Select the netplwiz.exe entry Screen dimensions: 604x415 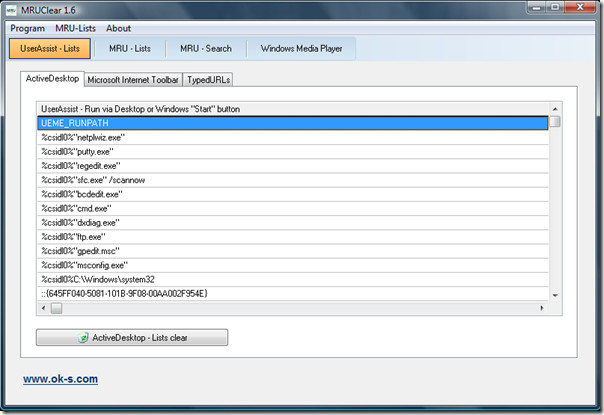293,138
